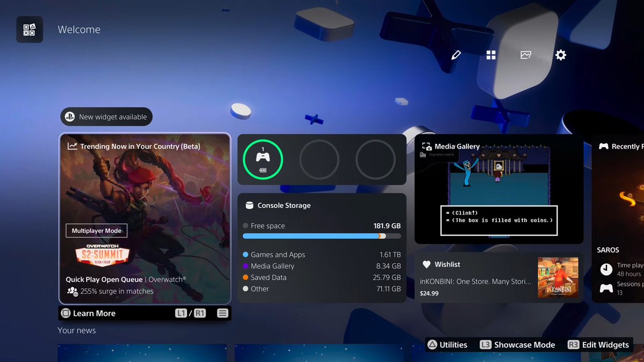Screen dimensions: 644x362
Task: Click the $24.99 price
Action: tap(429, 293)
